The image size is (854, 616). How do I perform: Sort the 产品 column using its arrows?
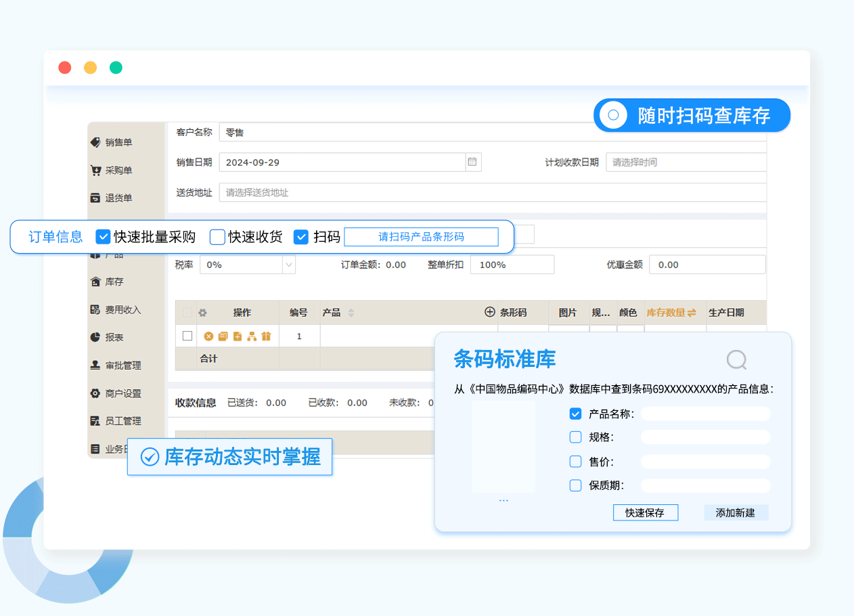coord(351,313)
